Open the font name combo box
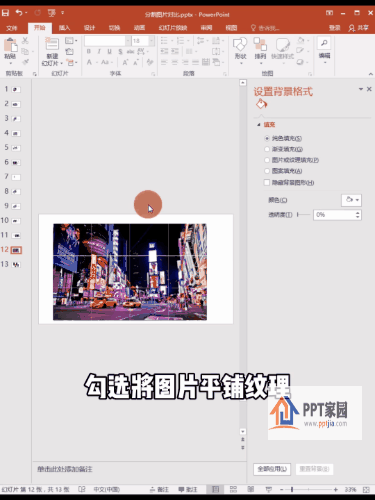The width and height of the screenshot is (375, 500). [x=107, y=41]
